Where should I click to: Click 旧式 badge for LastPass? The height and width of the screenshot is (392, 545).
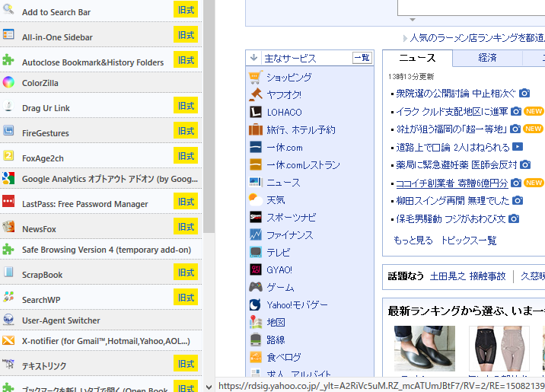[186, 202]
